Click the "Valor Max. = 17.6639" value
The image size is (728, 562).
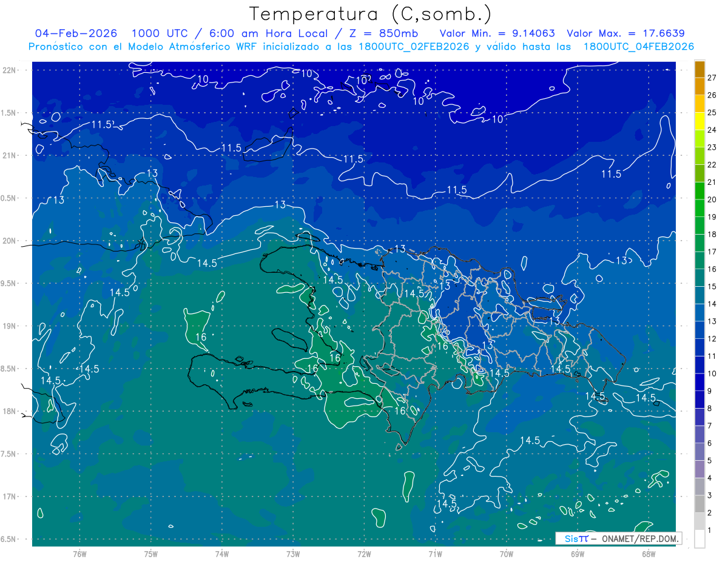[x=625, y=33]
